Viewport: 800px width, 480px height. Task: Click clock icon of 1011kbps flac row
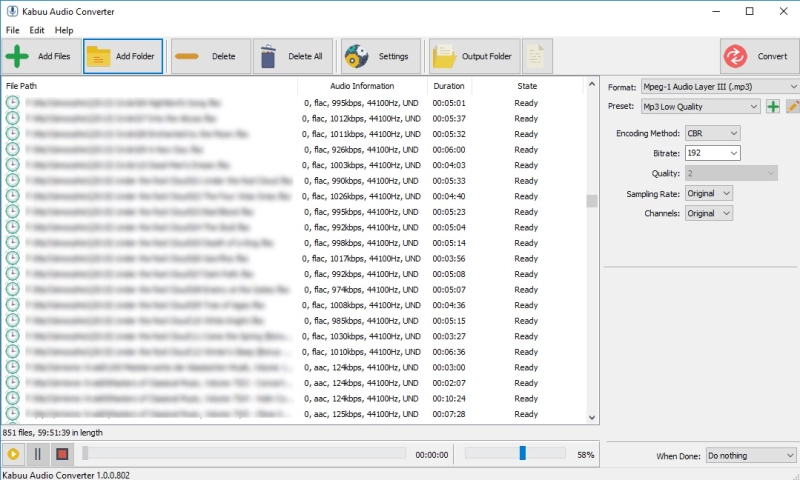pyautogui.click(x=12, y=134)
